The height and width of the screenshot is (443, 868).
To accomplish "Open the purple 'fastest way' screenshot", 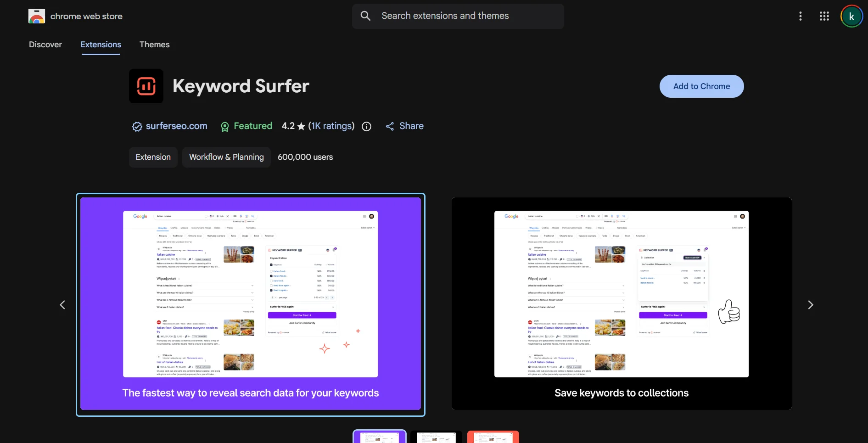I will (251, 304).
